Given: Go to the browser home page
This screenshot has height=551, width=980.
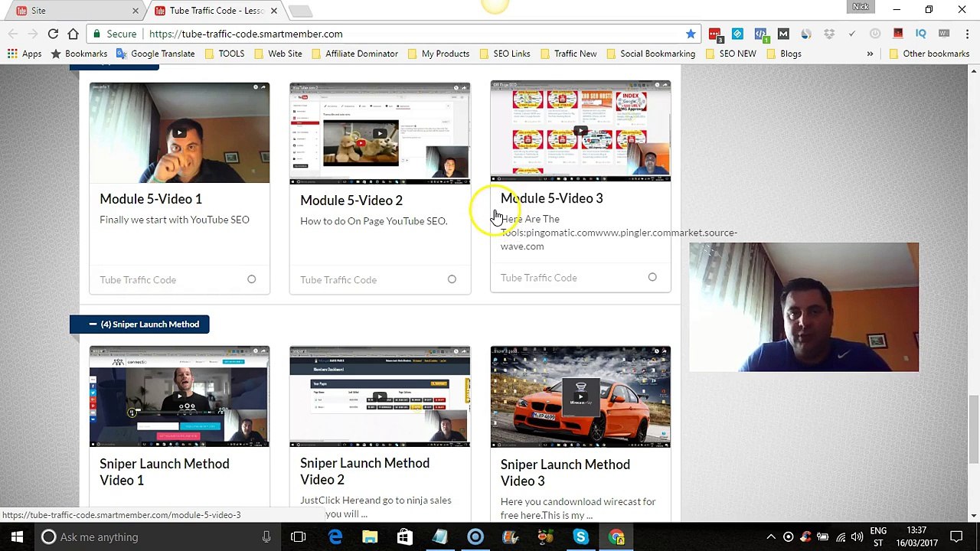Looking at the screenshot, I should [73, 34].
